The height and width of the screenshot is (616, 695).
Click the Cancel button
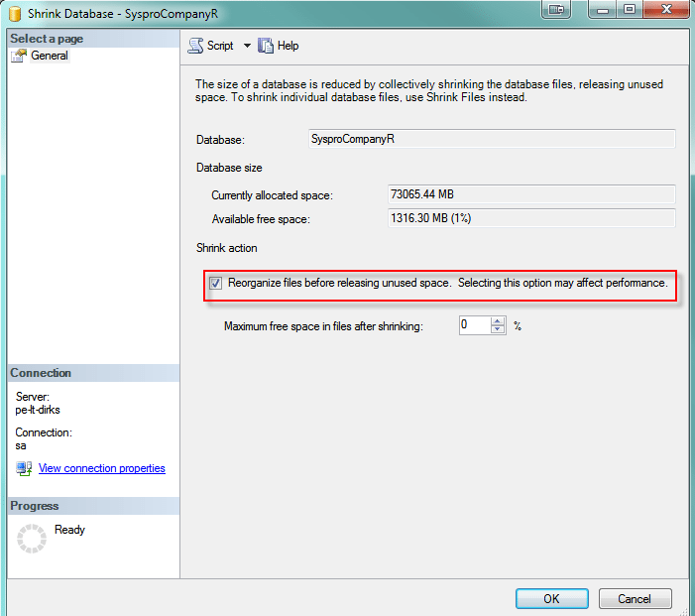(635, 599)
